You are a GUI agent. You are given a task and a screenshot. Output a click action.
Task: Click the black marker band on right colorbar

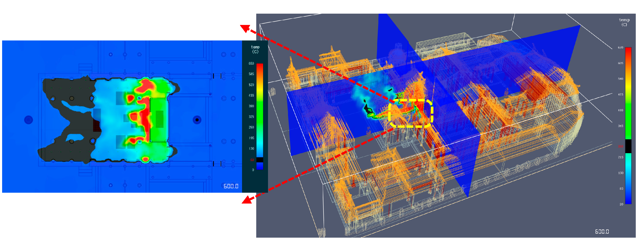[628, 146]
